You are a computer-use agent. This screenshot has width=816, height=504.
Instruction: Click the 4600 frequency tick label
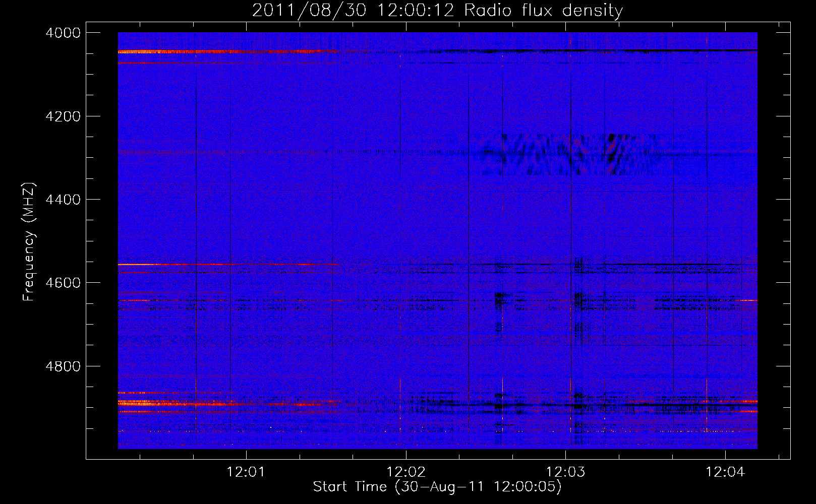pos(63,283)
